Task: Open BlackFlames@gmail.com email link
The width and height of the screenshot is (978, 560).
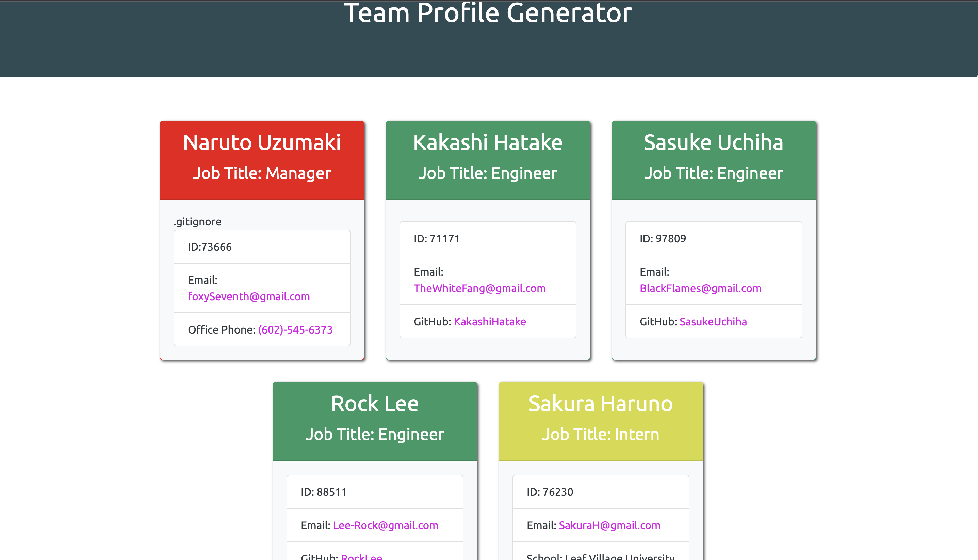Action: pyautogui.click(x=701, y=288)
